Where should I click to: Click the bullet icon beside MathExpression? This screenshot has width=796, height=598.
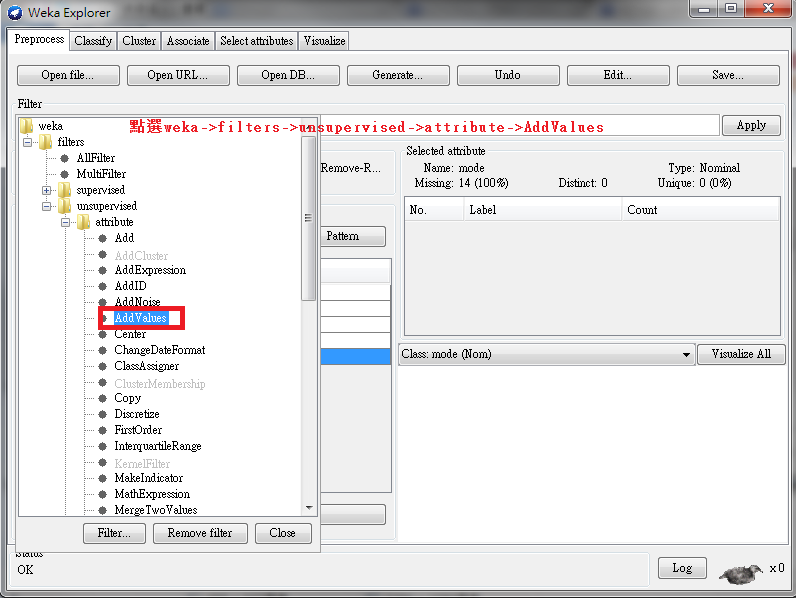click(x=103, y=494)
